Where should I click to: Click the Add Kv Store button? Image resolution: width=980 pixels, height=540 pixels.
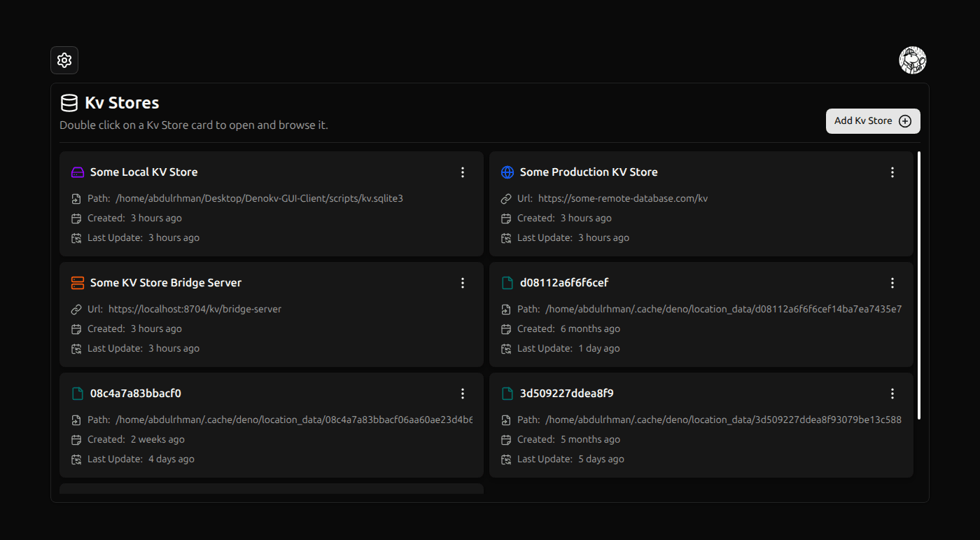(873, 120)
